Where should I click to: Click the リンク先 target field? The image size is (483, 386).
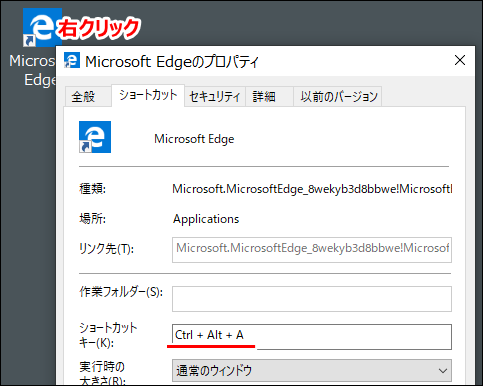point(312,250)
